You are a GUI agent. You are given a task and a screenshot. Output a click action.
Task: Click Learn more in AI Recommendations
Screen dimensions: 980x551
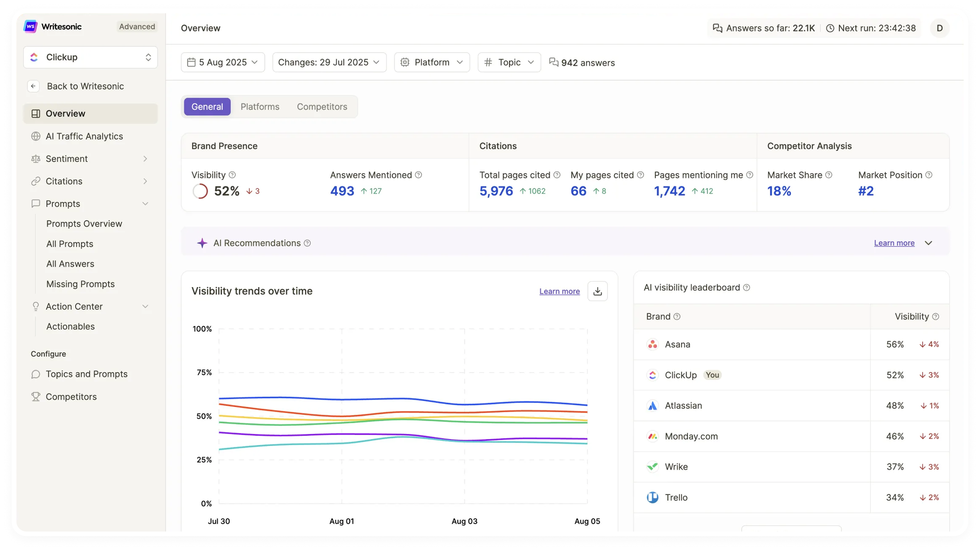click(894, 243)
